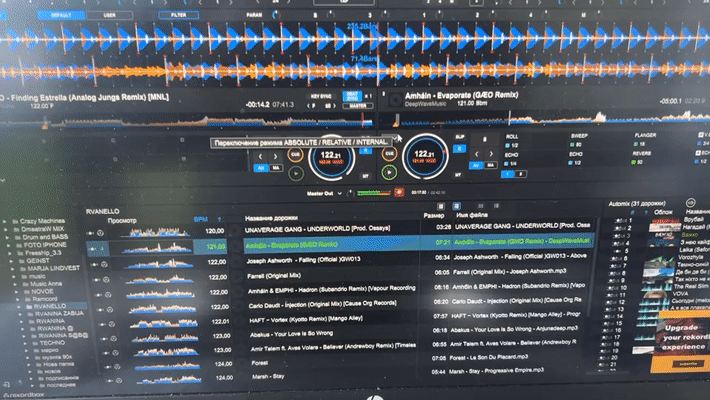This screenshot has height=400, width=710.
Task: Click the tag icon on the 120,00 BPM row
Action: (91, 233)
